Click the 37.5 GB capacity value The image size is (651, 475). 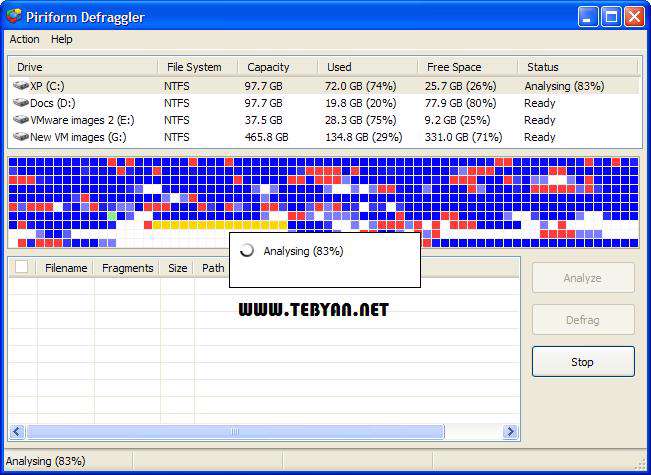click(x=263, y=120)
